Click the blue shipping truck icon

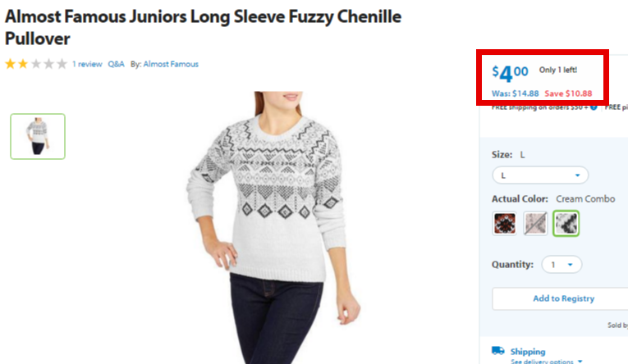497,351
